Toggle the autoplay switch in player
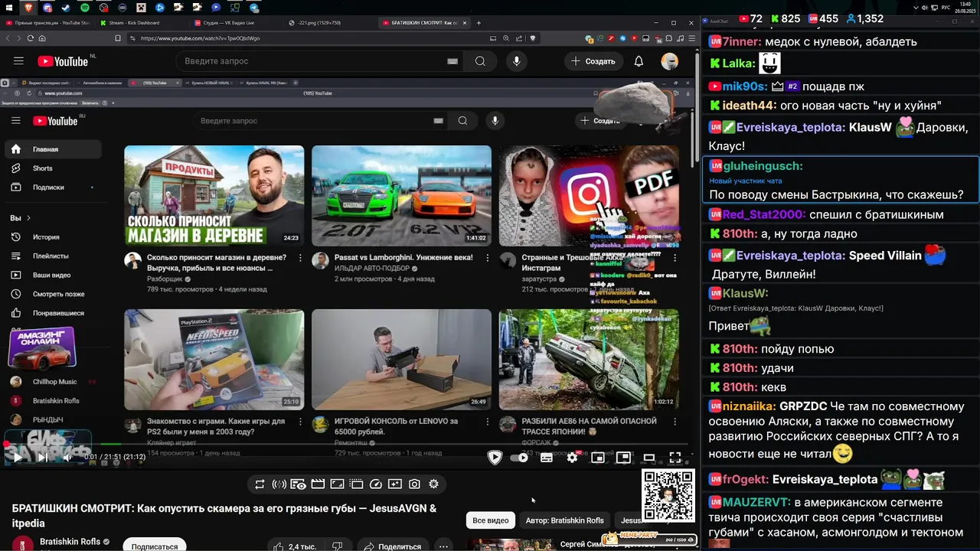The height and width of the screenshot is (551, 980). click(x=520, y=458)
